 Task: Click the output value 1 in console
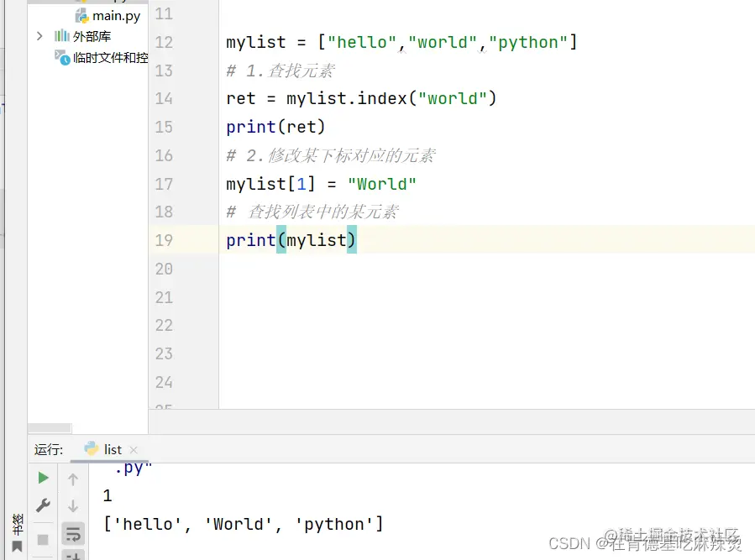pos(107,495)
